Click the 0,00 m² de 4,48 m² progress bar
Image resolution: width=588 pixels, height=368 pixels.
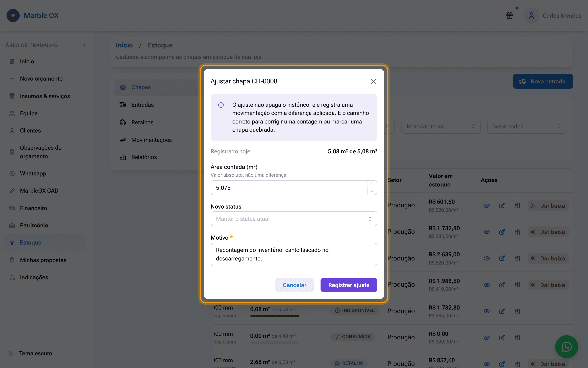(x=275, y=343)
